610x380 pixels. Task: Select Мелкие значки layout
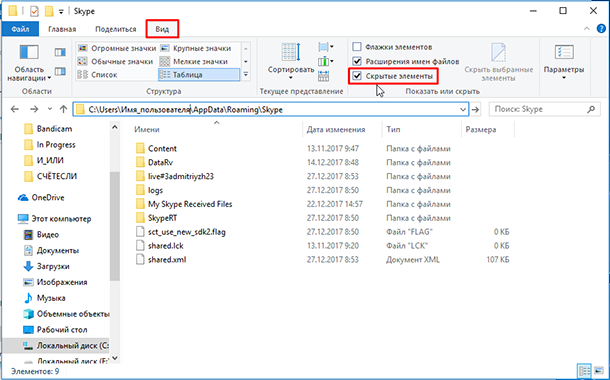[194, 61]
